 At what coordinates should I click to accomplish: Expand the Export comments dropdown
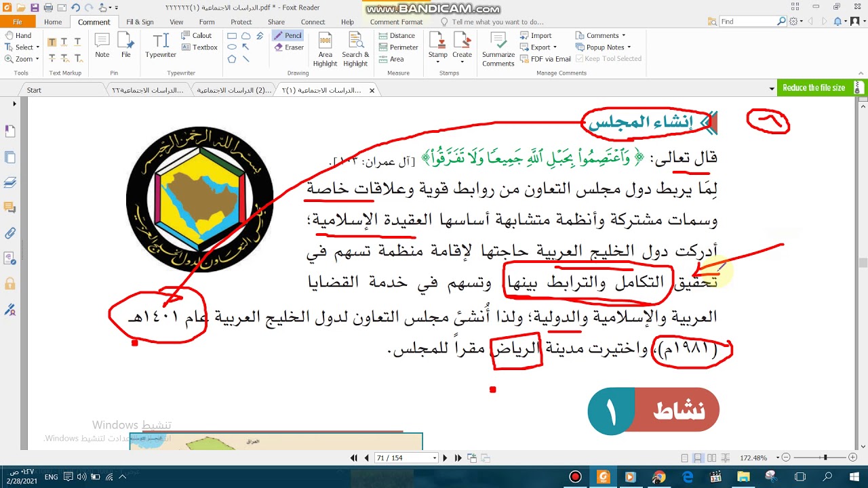[x=555, y=47]
